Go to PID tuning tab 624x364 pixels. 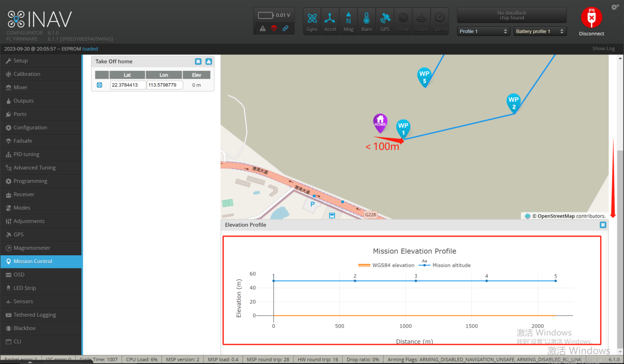[41, 154]
